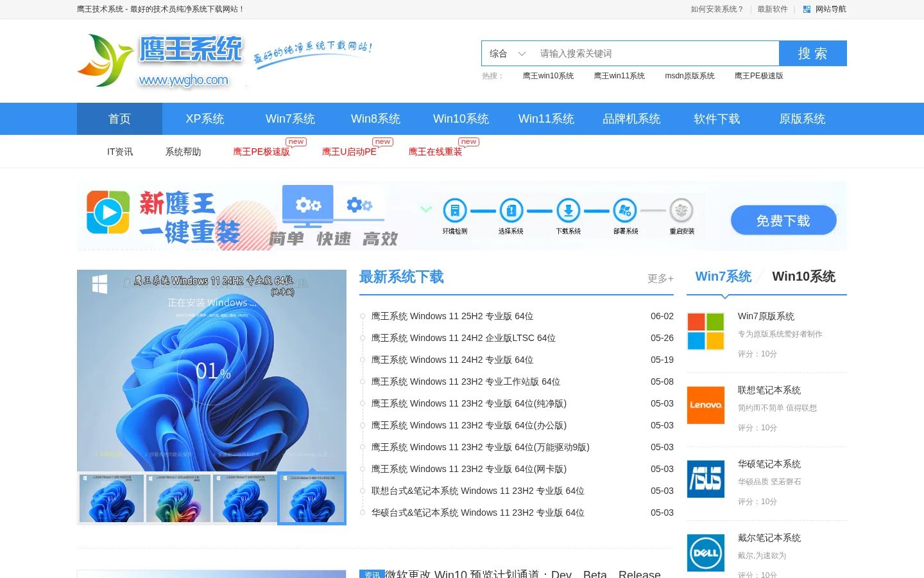924x578 pixels.
Task: Click the ASUS logo icon
Action: [x=706, y=479]
